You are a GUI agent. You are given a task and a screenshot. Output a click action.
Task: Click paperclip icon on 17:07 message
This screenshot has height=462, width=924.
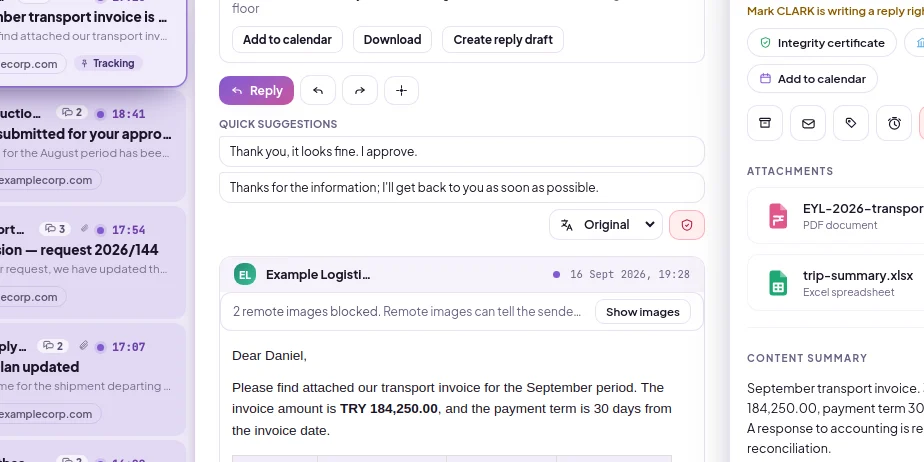click(84, 346)
